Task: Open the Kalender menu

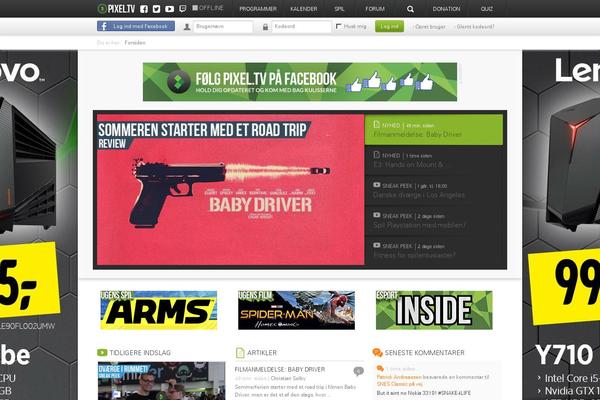Action: 303,9
